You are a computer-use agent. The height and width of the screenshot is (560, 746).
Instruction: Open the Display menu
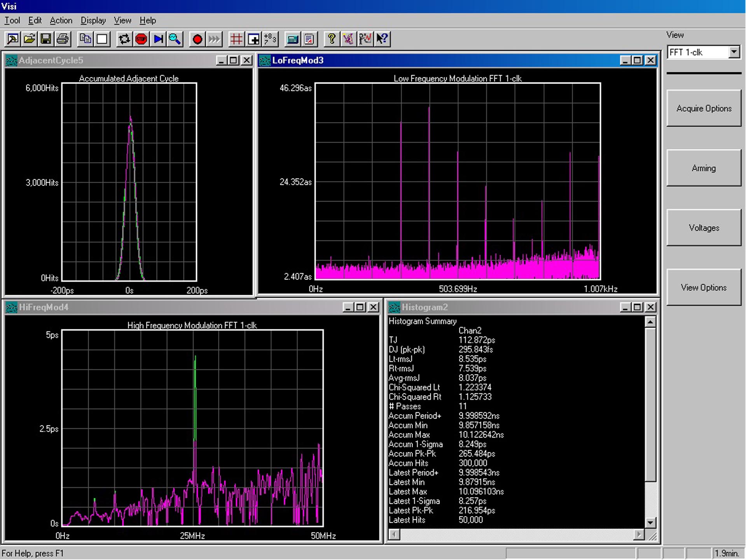93,20
